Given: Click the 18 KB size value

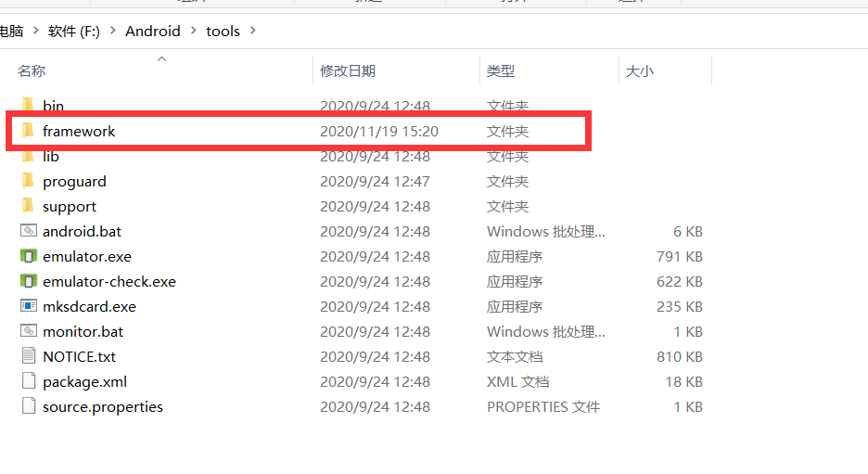Looking at the screenshot, I should click(683, 381).
